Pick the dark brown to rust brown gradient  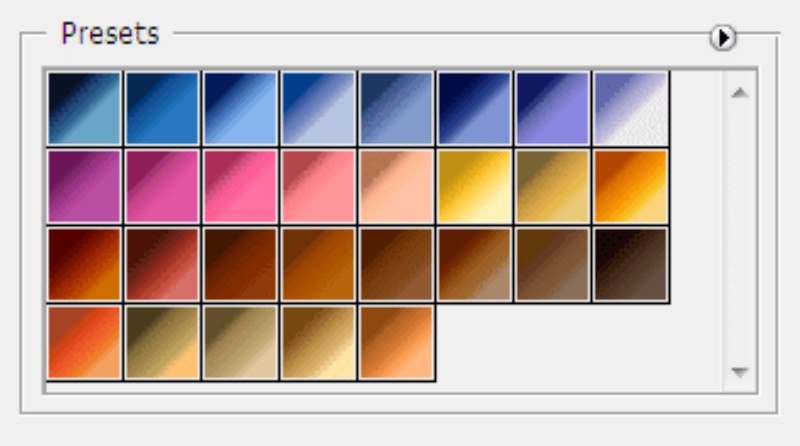pyautogui.click(x=240, y=264)
